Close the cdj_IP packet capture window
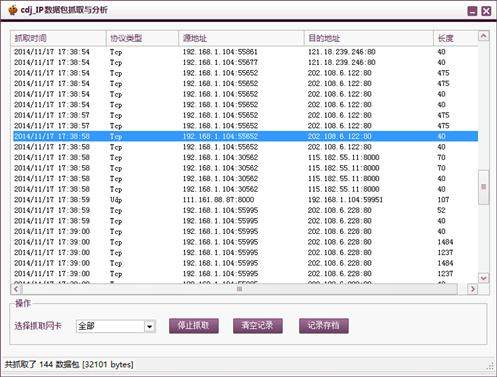The width and height of the screenshot is (497, 377). (x=486, y=11)
